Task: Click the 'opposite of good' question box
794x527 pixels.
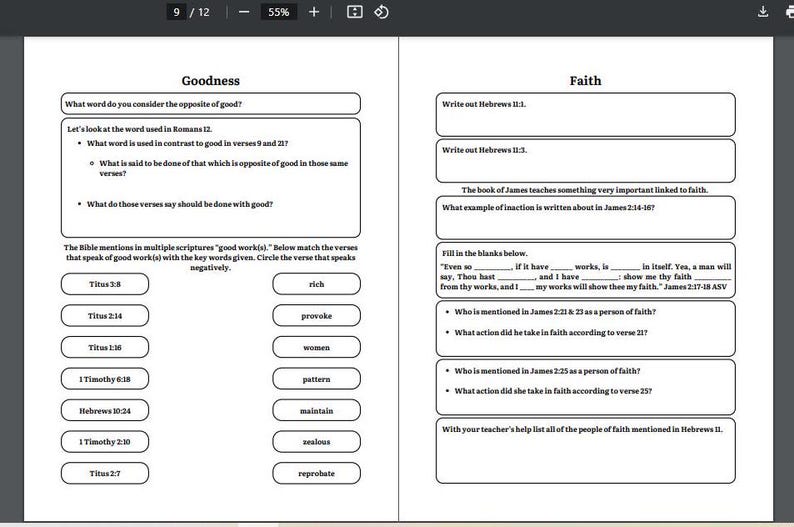Action: click(211, 104)
